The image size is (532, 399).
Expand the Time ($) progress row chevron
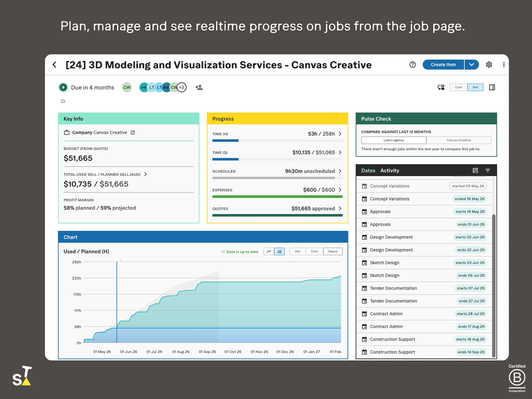click(340, 152)
